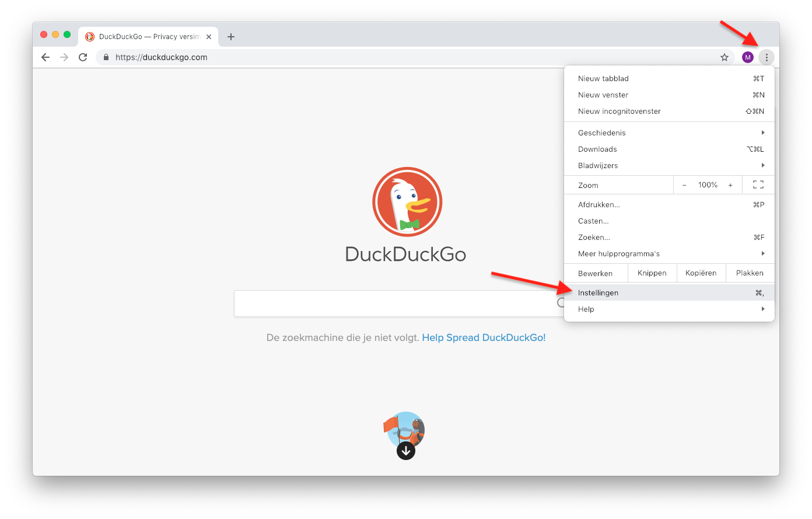Bookmark page with the star icon
Viewport: 812px width, 519px height.
click(724, 57)
